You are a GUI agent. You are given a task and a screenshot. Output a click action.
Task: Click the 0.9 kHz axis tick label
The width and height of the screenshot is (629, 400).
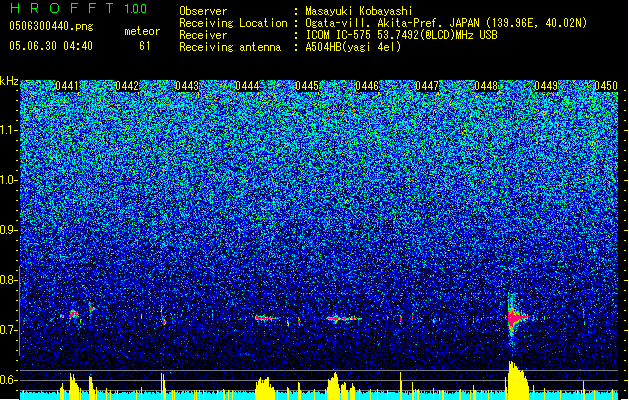click(8, 230)
